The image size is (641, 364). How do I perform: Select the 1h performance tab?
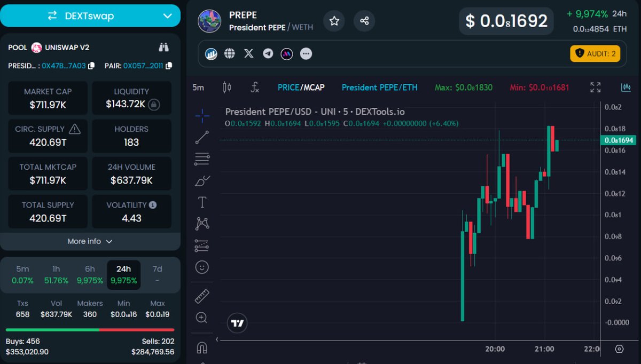pyautogui.click(x=56, y=275)
